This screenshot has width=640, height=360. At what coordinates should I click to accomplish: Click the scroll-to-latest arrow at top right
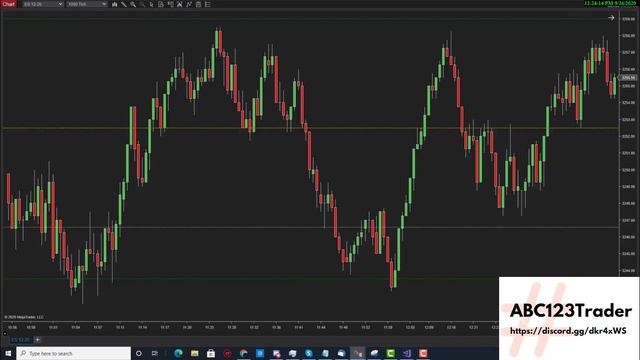[x=611, y=18]
